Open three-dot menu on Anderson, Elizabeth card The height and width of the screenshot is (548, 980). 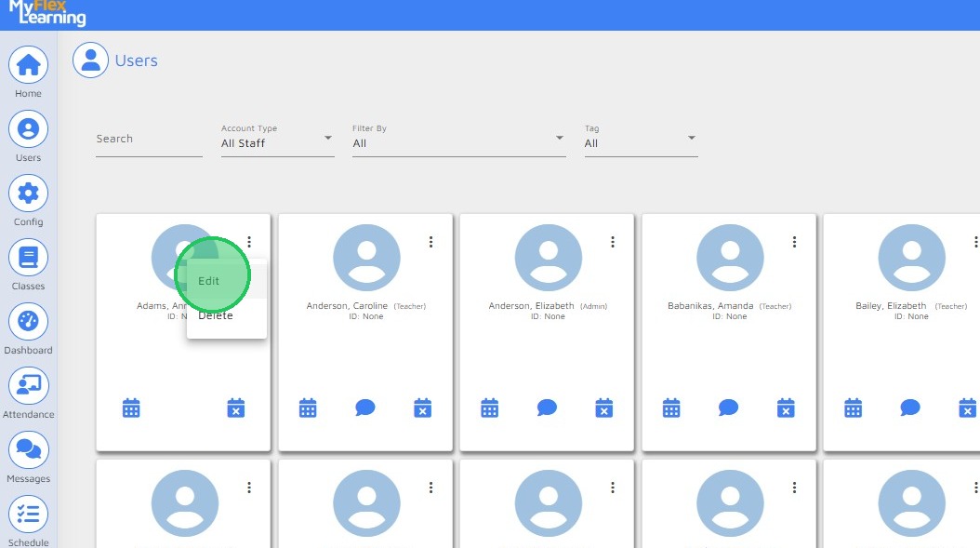pos(613,242)
